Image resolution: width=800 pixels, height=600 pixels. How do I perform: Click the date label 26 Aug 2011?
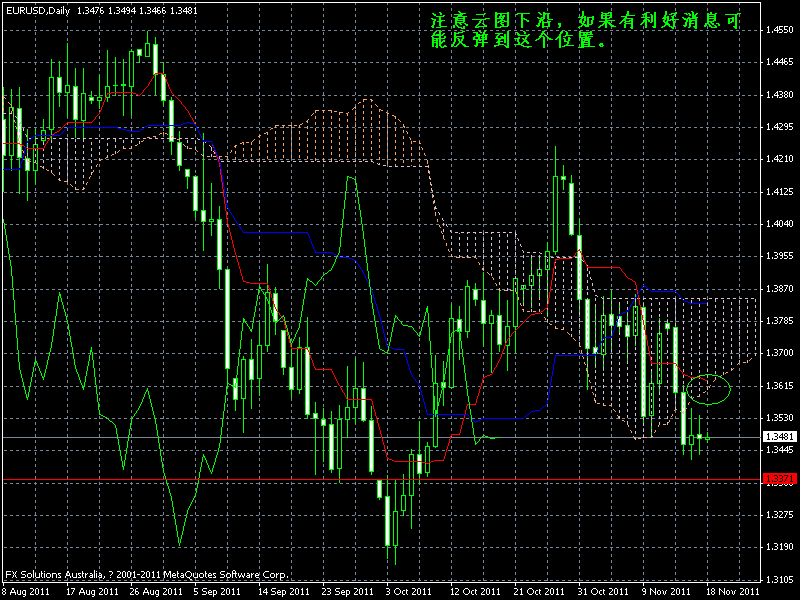(x=156, y=592)
